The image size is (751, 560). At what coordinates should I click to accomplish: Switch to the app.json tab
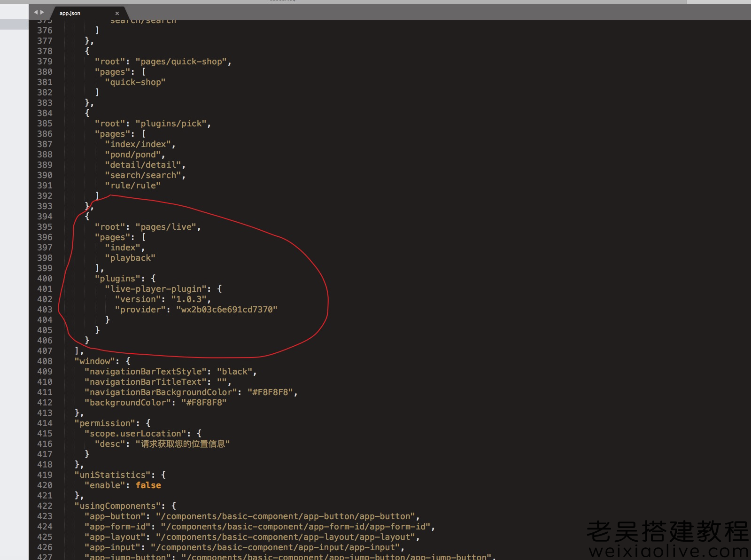coord(70,13)
